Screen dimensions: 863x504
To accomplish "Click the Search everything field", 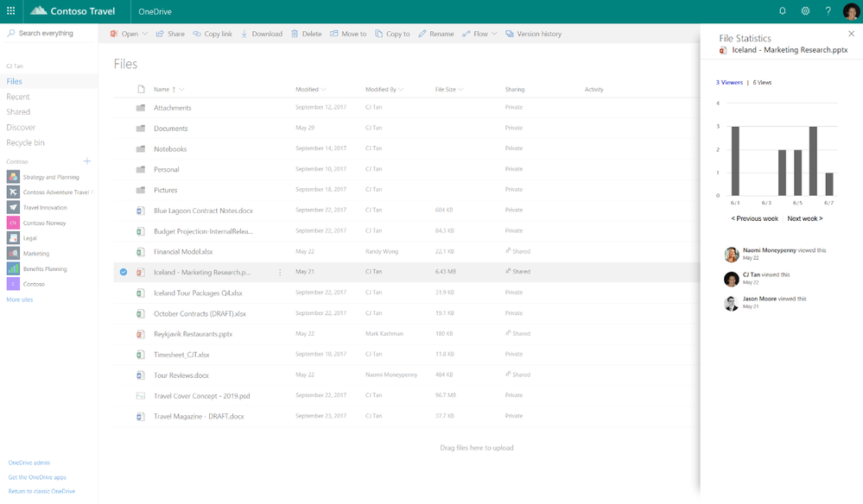I will [49, 34].
